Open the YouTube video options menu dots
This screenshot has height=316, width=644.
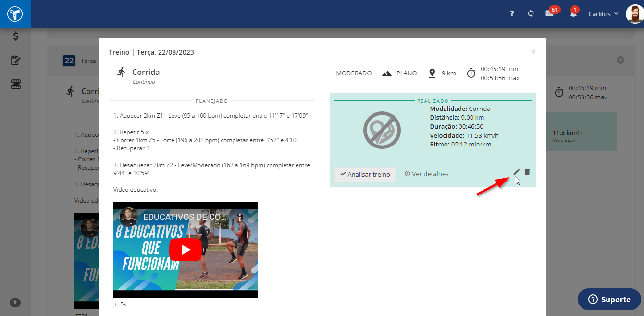(x=240, y=217)
